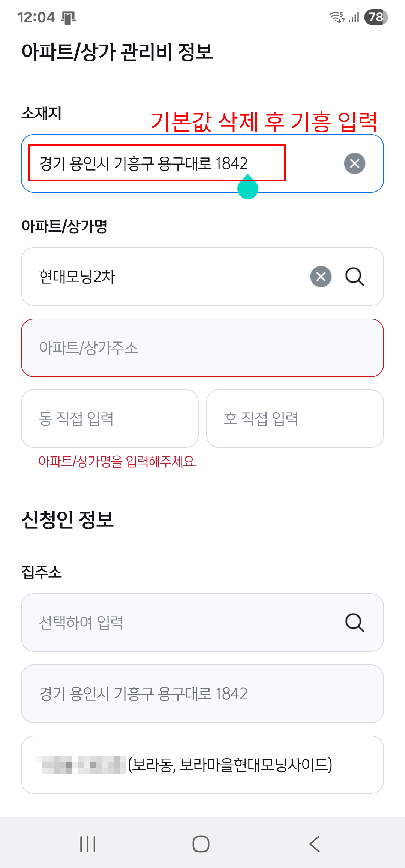
Task: Open recent apps from the navigation bar
Action: coord(88,844)
